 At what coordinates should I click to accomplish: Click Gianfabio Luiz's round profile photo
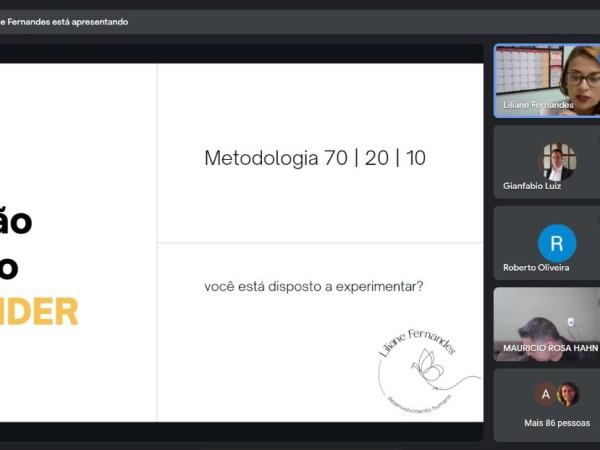click(557, 161)
